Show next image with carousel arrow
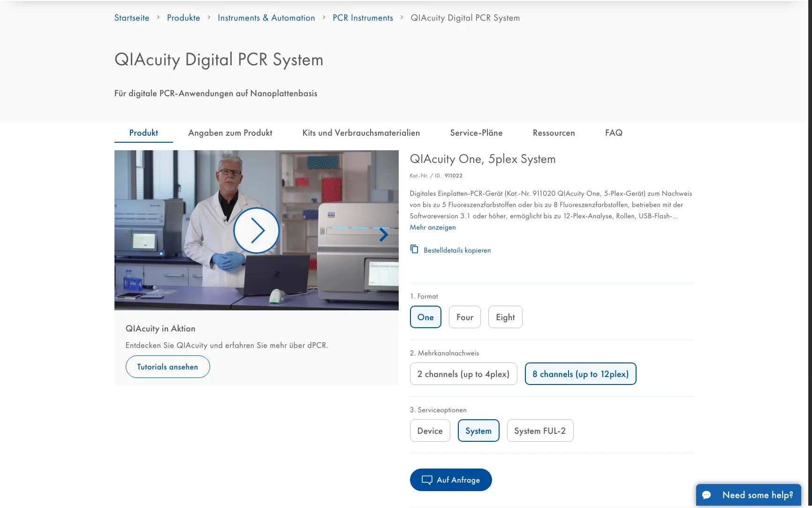Viewport: 812px width, 508px height. (383, 234)
